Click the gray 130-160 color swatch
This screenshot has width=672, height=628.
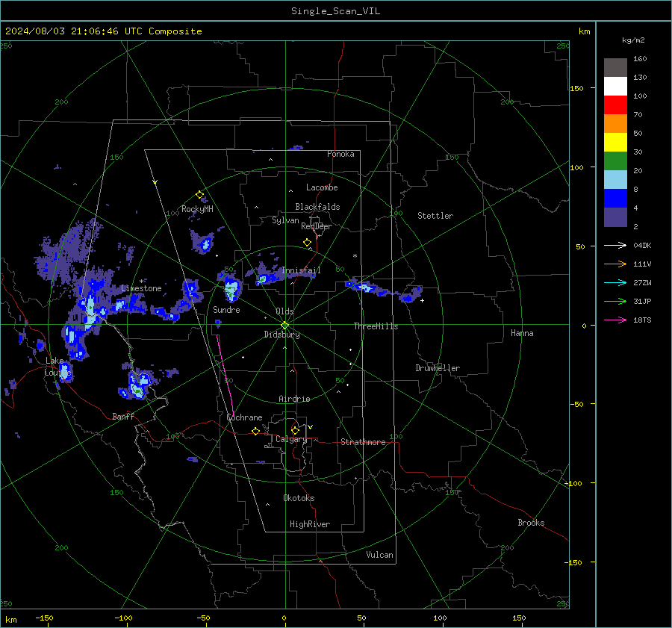(x=615, y=68)
